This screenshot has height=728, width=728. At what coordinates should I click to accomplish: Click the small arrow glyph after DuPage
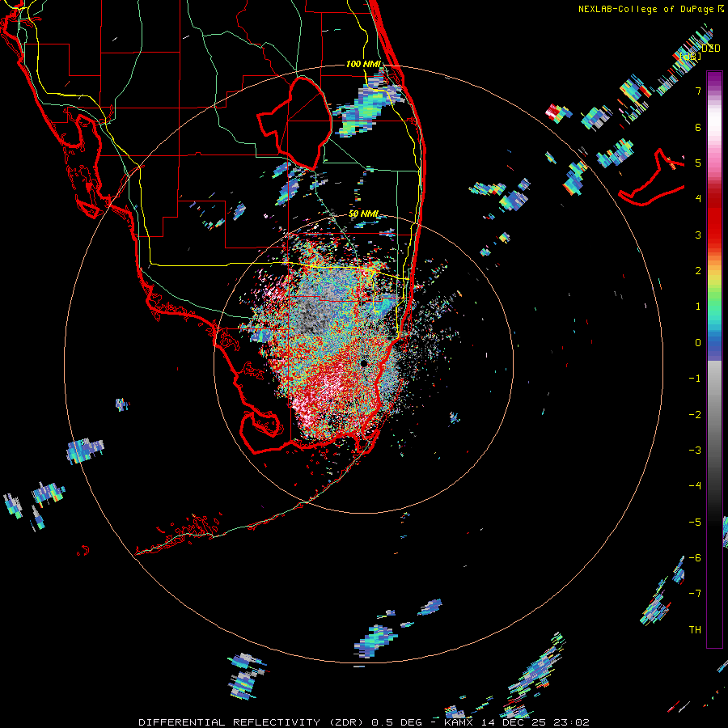(x=721, y=9)
